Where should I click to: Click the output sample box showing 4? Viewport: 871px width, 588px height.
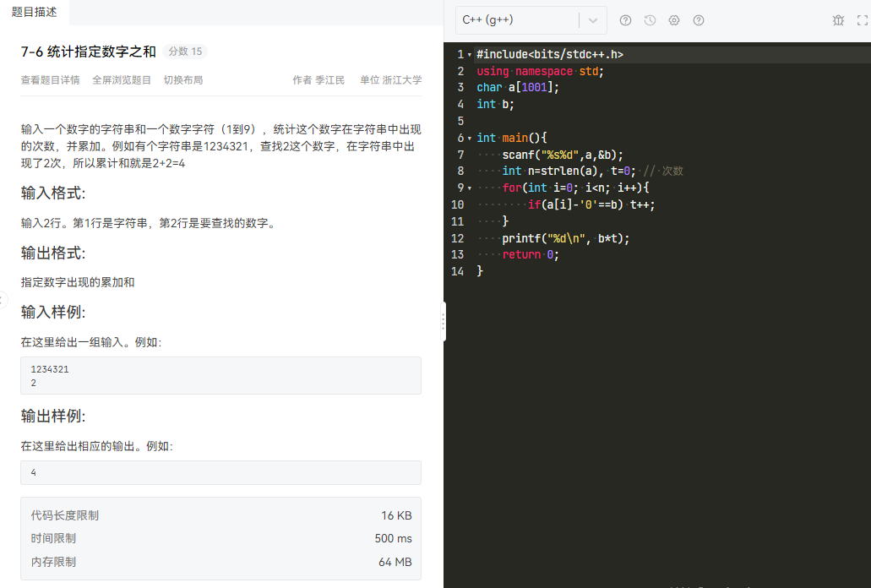pos(220,472)
